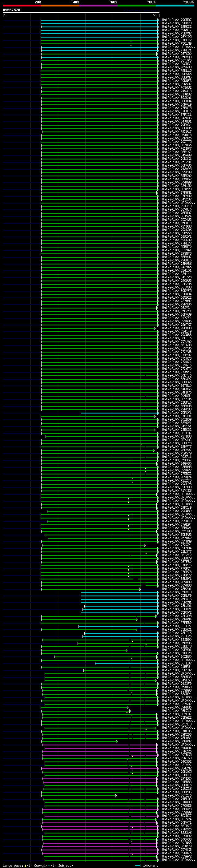The height and width of the screenshot is (868, 197).
Task: Select hit label UniRef100_A7PJ91
Action: (x=177, y=417)
